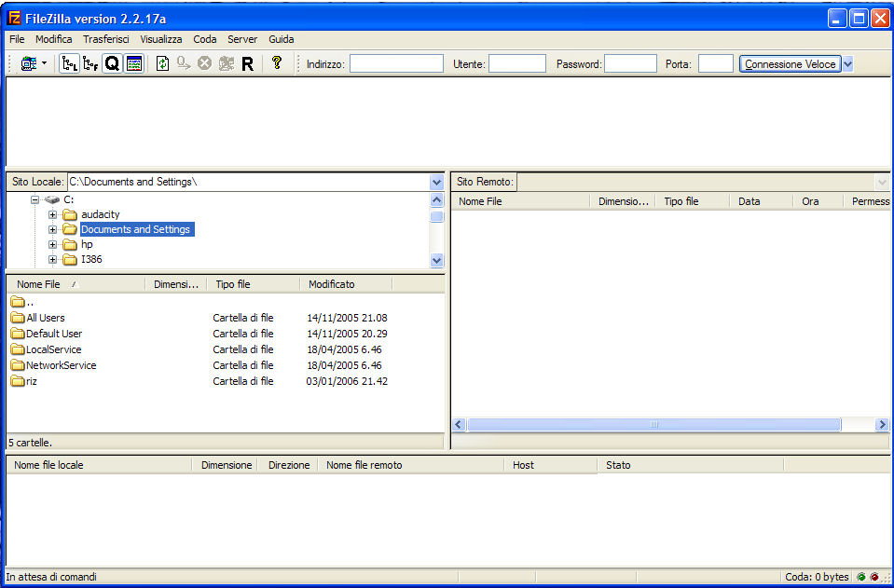Open the Sito Remoto path dropdown
Viewport: 894px width, 588px height.
882,183
